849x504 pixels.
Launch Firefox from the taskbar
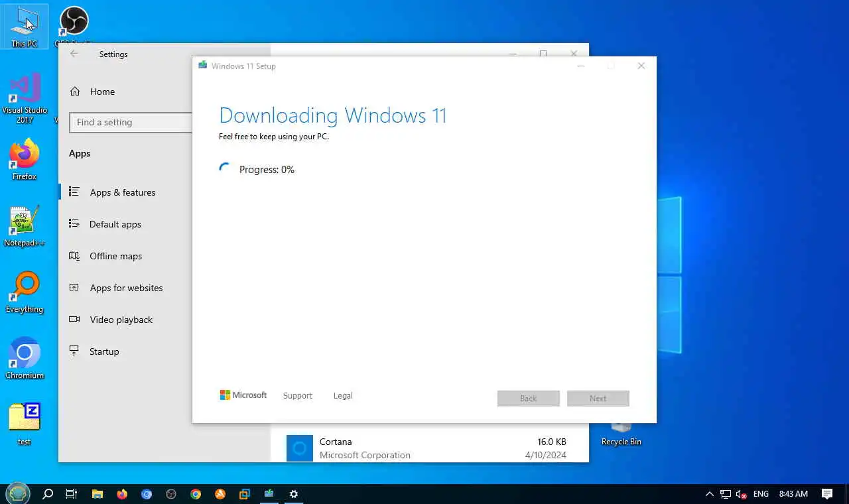[122, 494]
